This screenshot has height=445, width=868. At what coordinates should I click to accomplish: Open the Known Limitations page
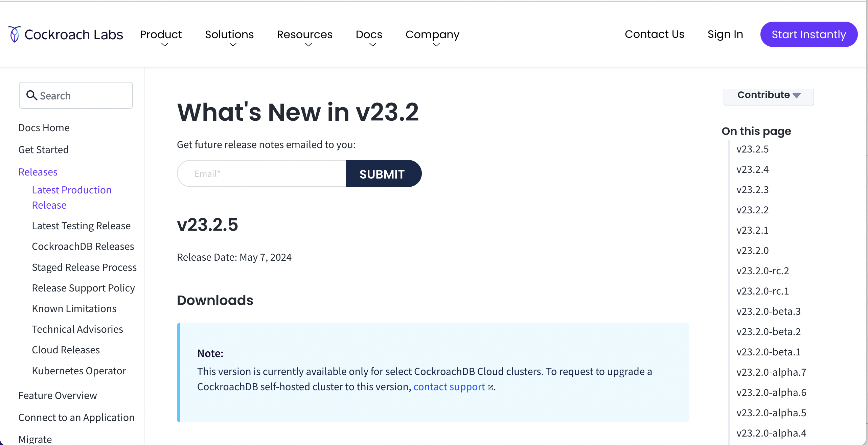(x=74, y=308)
